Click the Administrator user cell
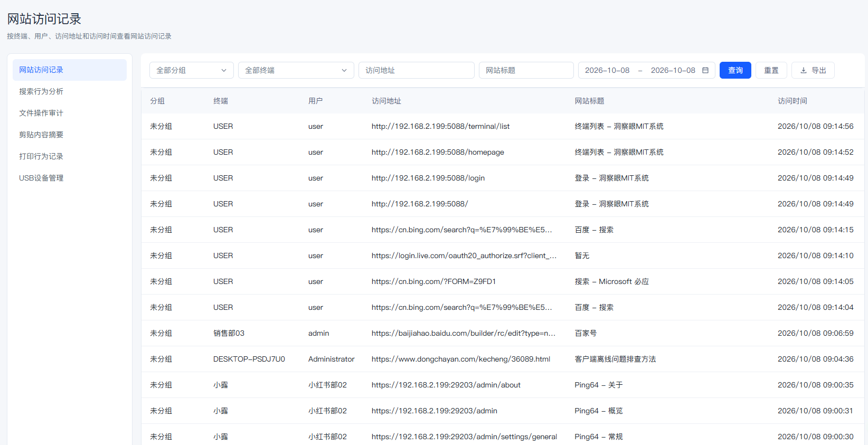The height and width of the screenshot is (445, 868). [x=332, y=359]
